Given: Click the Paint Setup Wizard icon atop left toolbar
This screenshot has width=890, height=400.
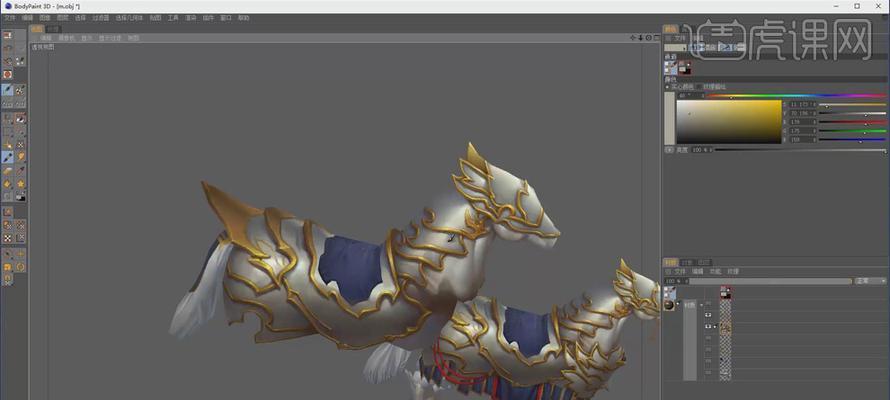Looking at the screenshot, I should tap(7, 35).
